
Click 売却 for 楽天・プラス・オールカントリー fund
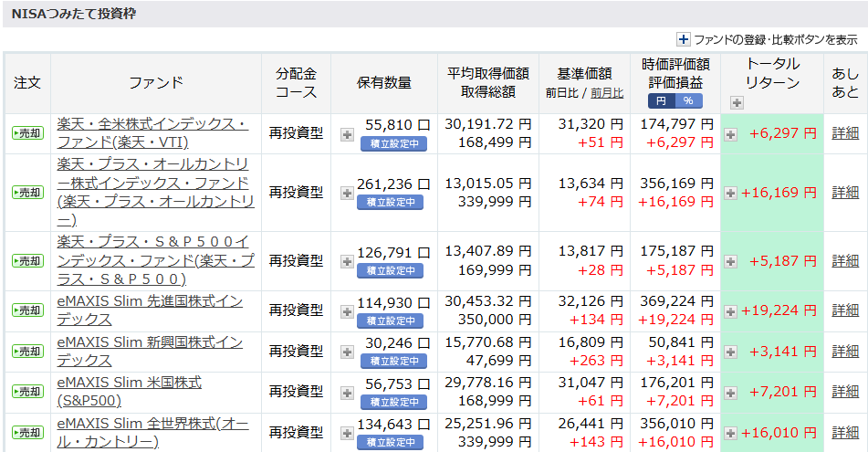pos(27,193)
